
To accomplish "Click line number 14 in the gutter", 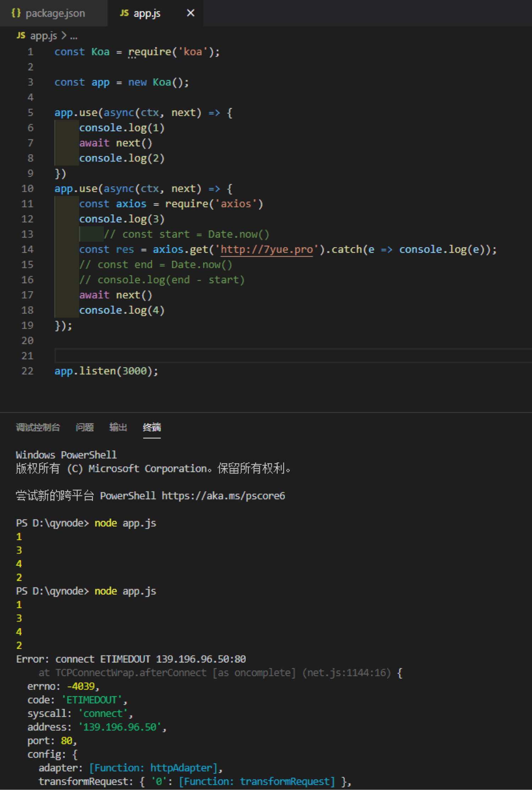I will [x=27, y=249].
